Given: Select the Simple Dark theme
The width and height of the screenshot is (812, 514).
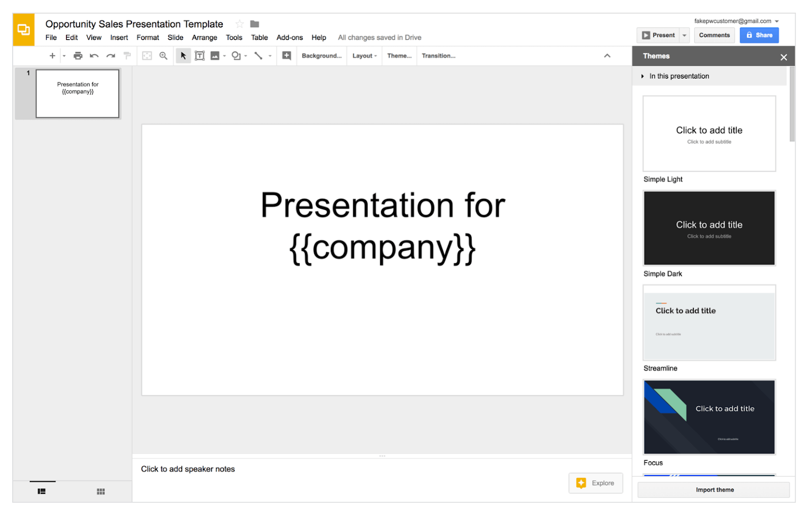Looking at the screenshot, I should pyautogui.click(x=709, y=228).
